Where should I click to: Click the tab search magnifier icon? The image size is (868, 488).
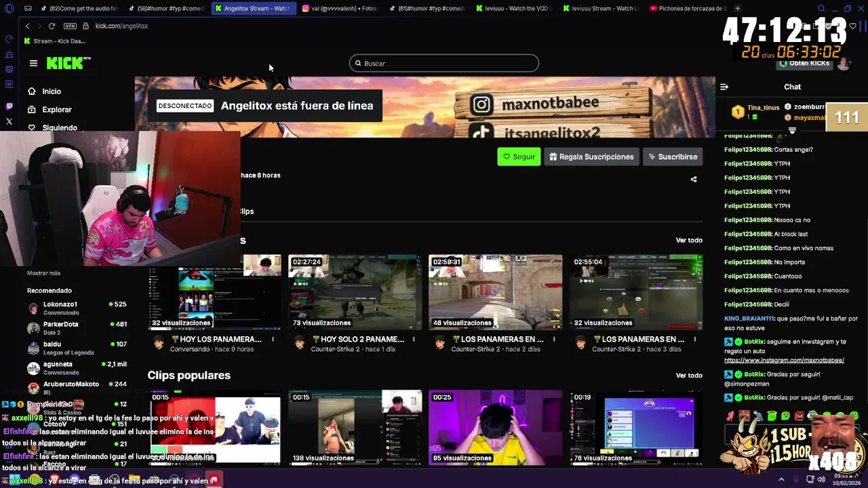(821, 8)
